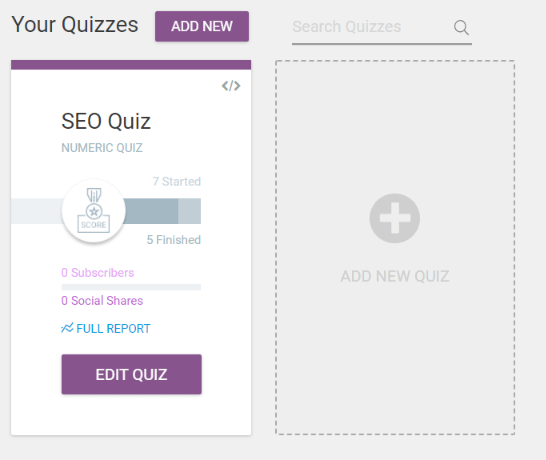Image resolution: width=546 pixels, height=460 pixels.
Task: Click the ADD NEW QUIZ placeholder text
Action: point(395,276)
